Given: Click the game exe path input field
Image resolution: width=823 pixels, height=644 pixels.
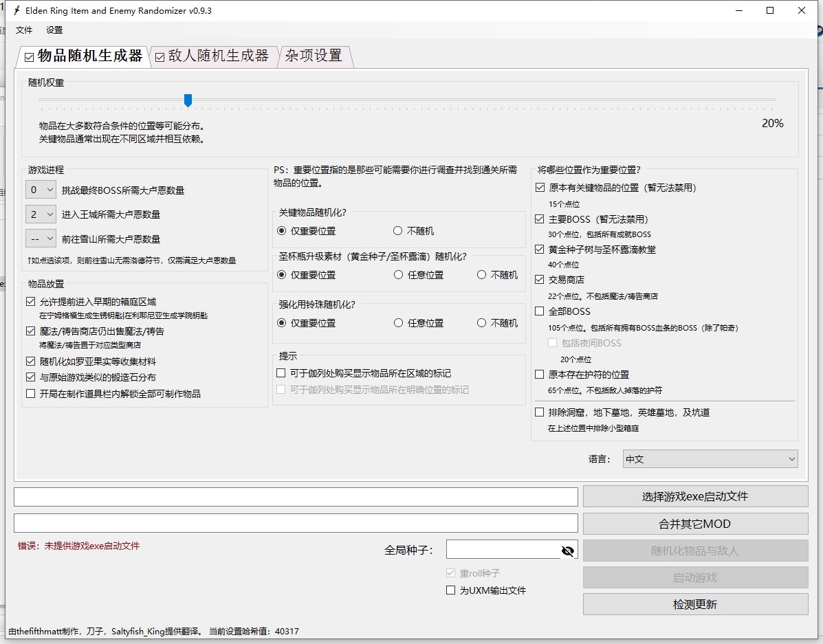Looking at the screenshot, I should (296, 496).
